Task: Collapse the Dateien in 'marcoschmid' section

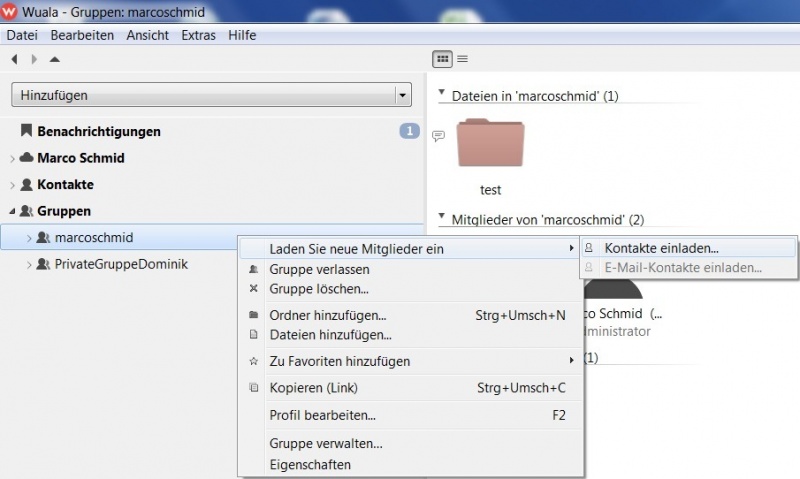Action: (x=442, y=92)
